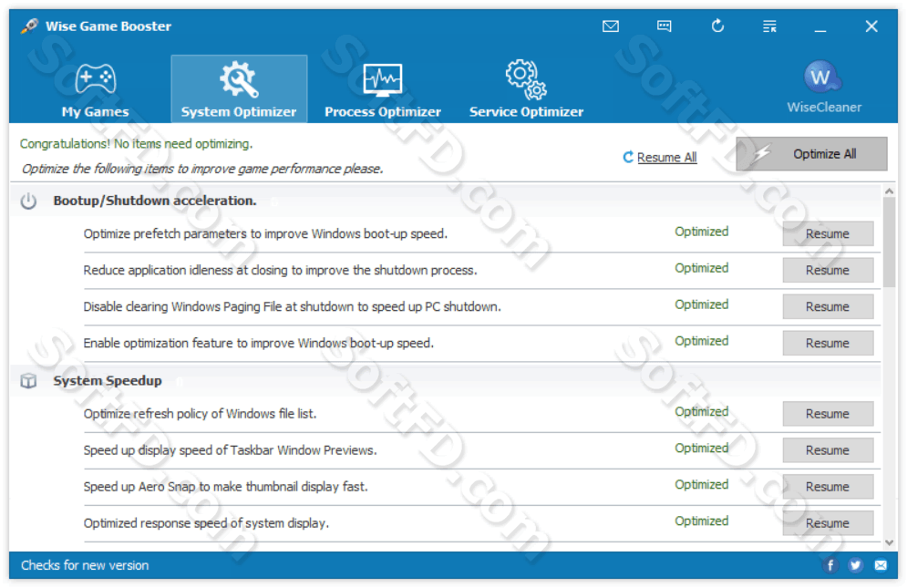The height and width of the screenshot is (588, 907).
Task: Click the vertical scrollbar thumb
Action: coord(889,242)
